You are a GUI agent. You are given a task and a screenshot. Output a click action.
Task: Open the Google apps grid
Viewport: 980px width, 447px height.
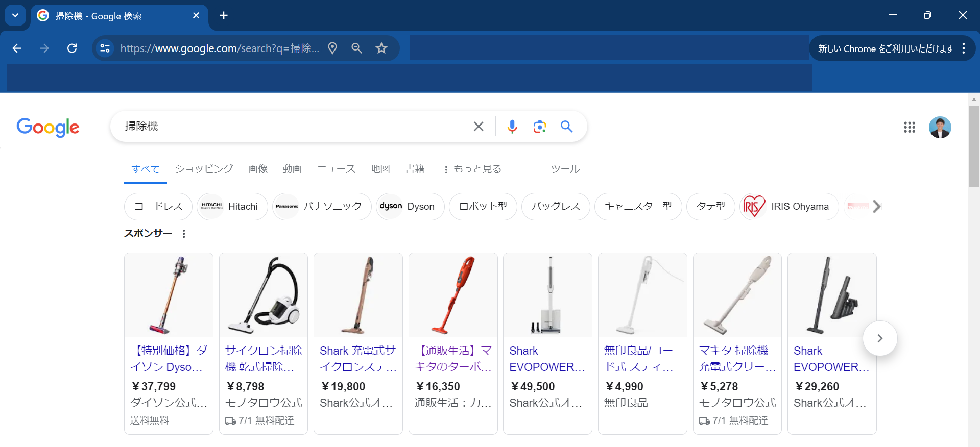tap(910, 127)
